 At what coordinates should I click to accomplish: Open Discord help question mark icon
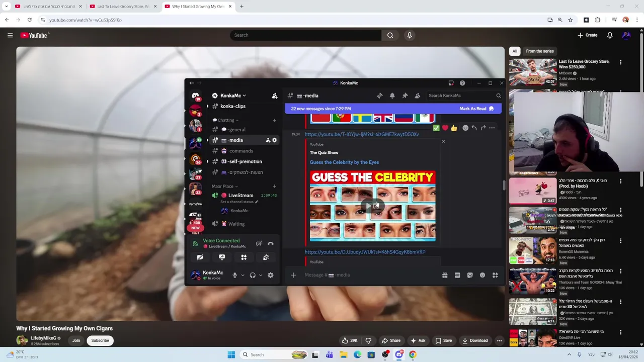pyautogui.click(x=462, y=83)
